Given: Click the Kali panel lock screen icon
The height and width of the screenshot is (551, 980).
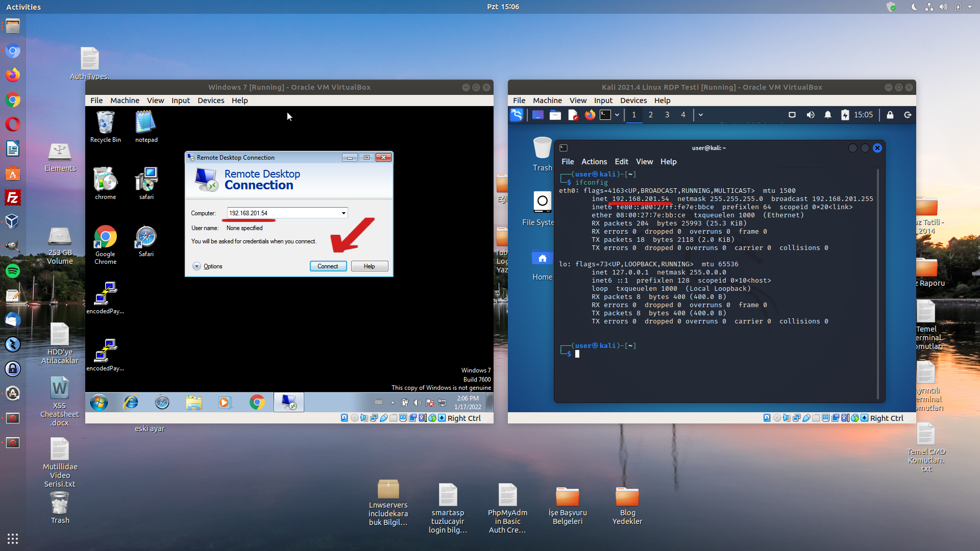Looking at the screenshot, I should 890,115.
